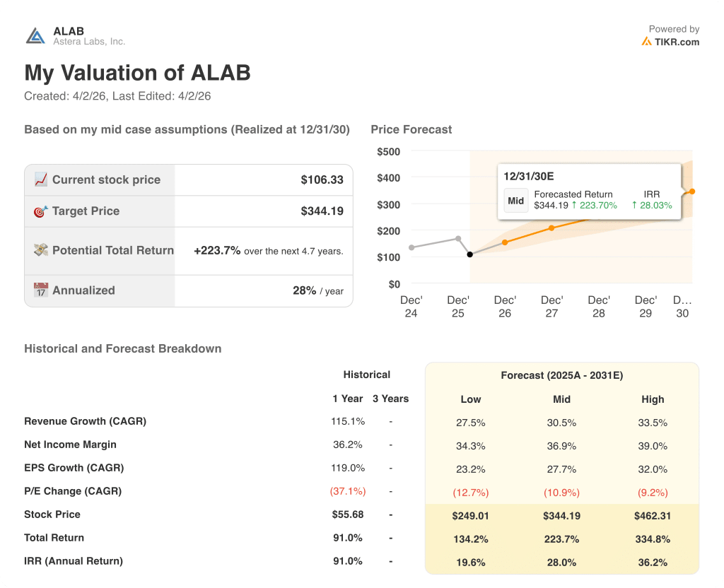Screen dimensions: 724x588
Task: Click the 1 Year historical column header
Action: tap(348, 399)
